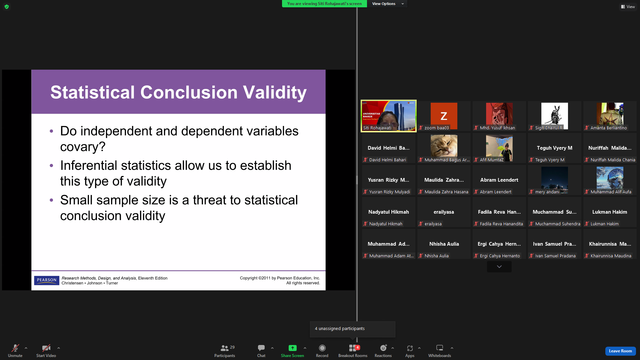
Task: Select mery andani's night-sky tile
Action: tap(554, 180)
